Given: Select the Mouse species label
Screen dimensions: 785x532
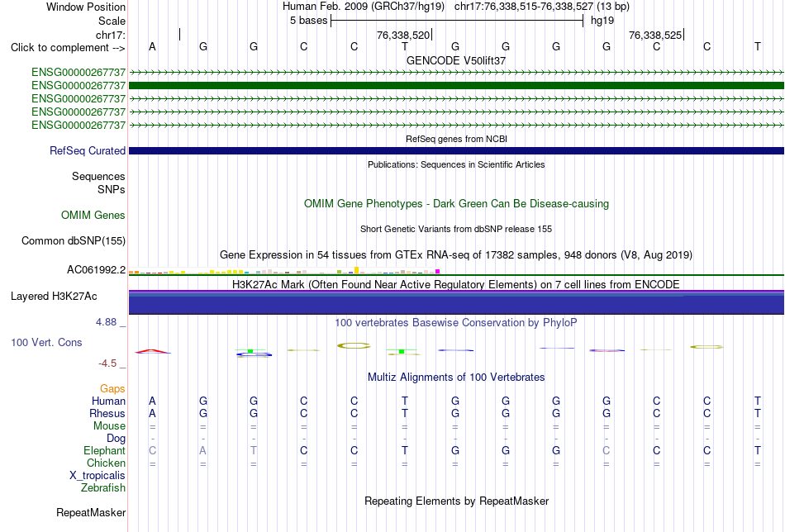Looking at the screenshot, I should [109, 426].
